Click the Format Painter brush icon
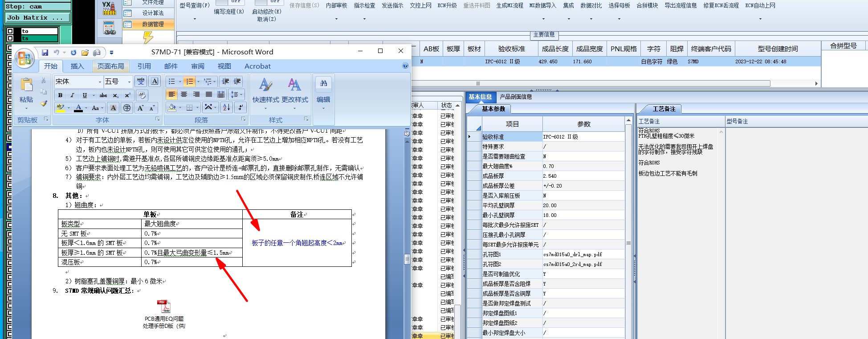 [x=44, y=103]
